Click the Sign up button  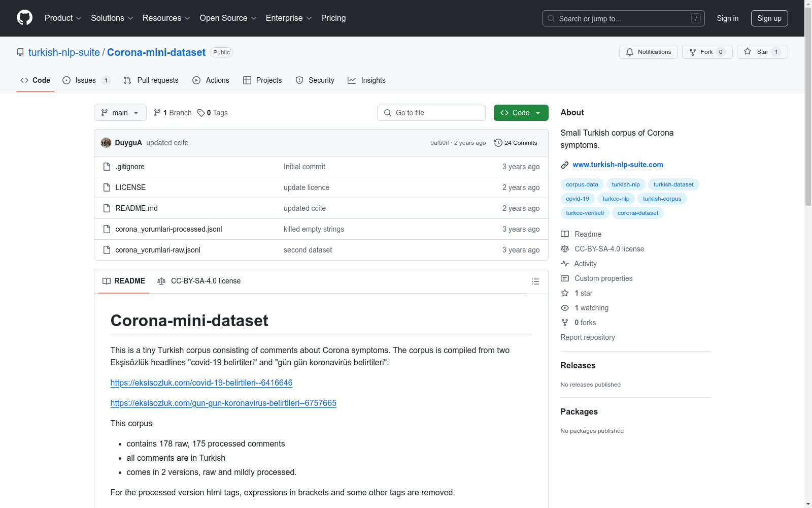tap(769, 18)
